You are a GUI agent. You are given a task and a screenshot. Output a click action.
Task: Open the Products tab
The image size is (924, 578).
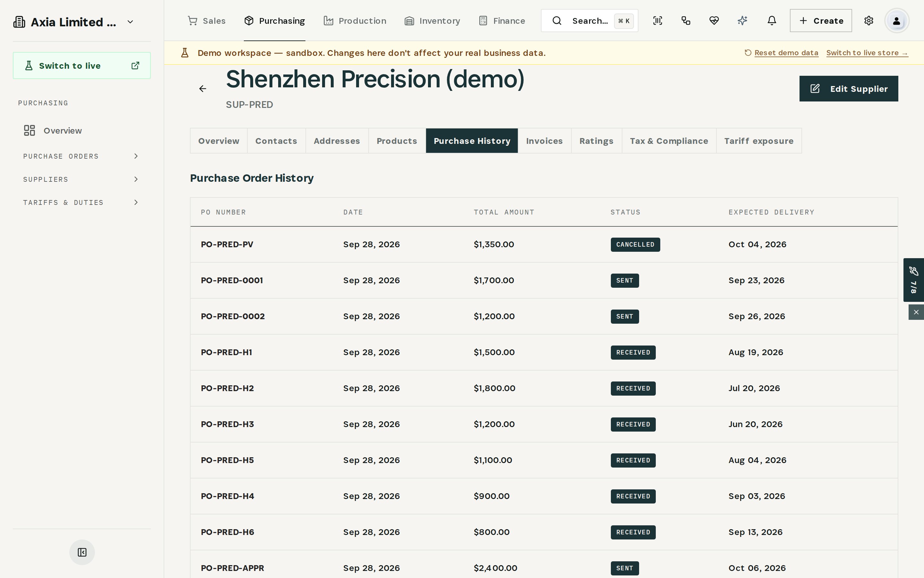pos(397,141)
